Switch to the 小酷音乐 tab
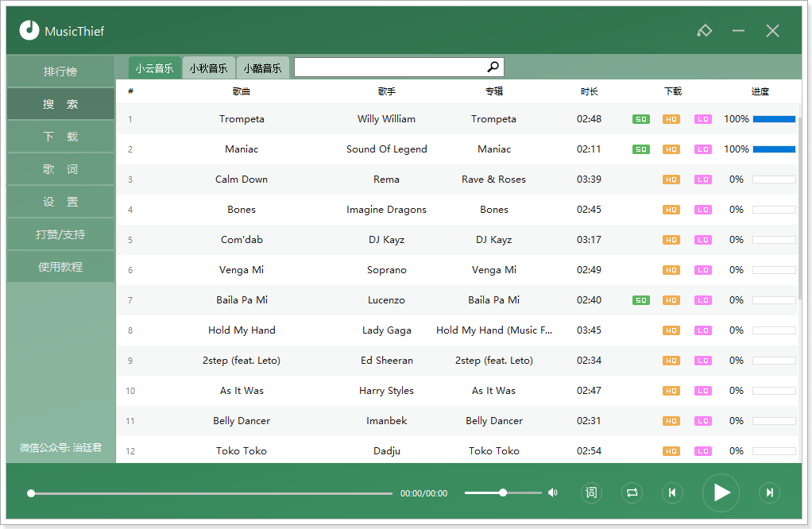This screenshot has height=529, width=812. pyautogui.click(x=262, y=68)
